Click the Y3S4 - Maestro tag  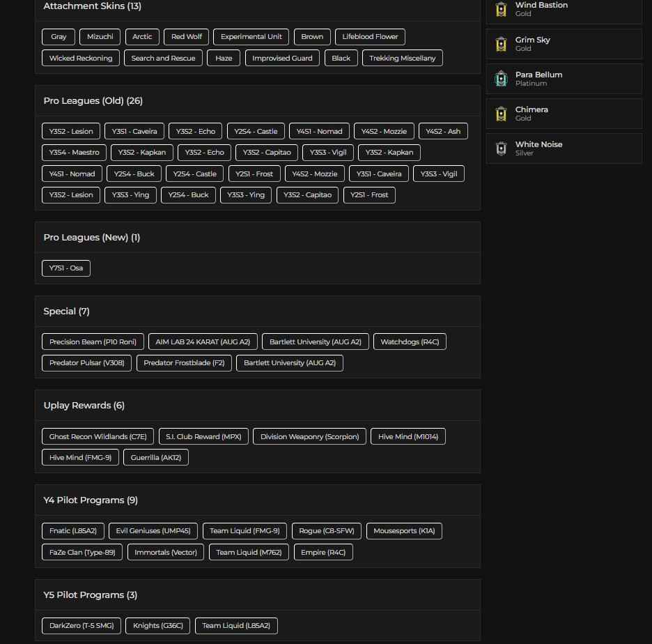[x=75, y=153]
